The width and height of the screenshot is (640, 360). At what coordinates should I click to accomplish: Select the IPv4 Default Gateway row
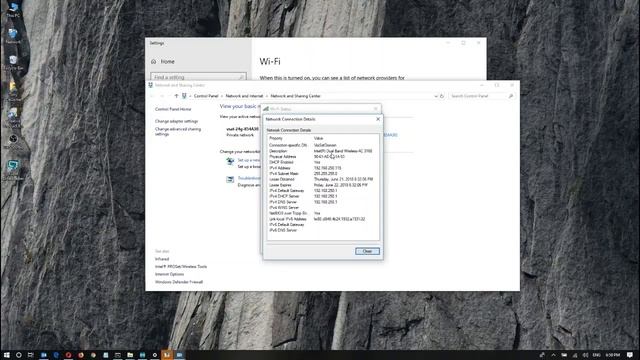(323, 191)
